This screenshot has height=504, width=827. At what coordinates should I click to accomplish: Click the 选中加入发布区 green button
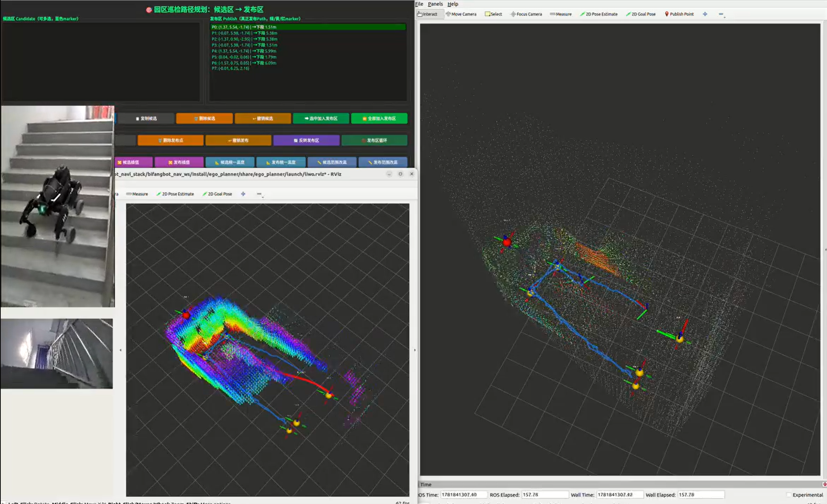pyautogui.click(x=321, y=118)
